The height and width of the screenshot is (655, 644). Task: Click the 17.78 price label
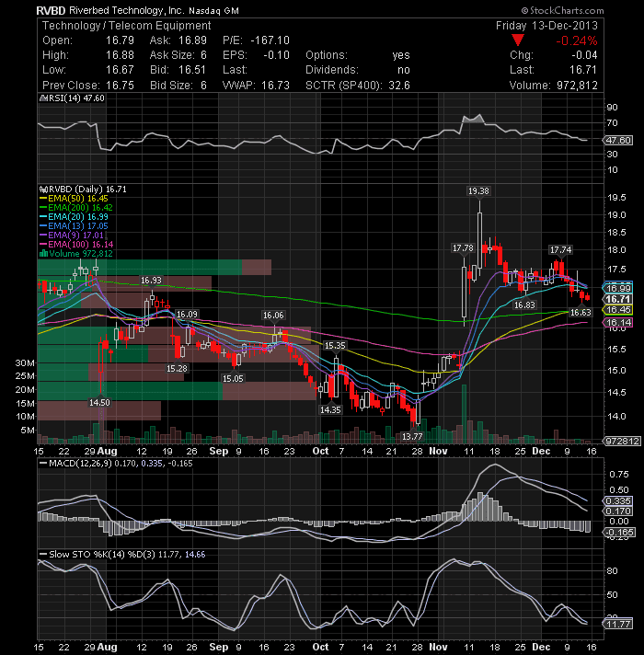(x=463, y=248)
